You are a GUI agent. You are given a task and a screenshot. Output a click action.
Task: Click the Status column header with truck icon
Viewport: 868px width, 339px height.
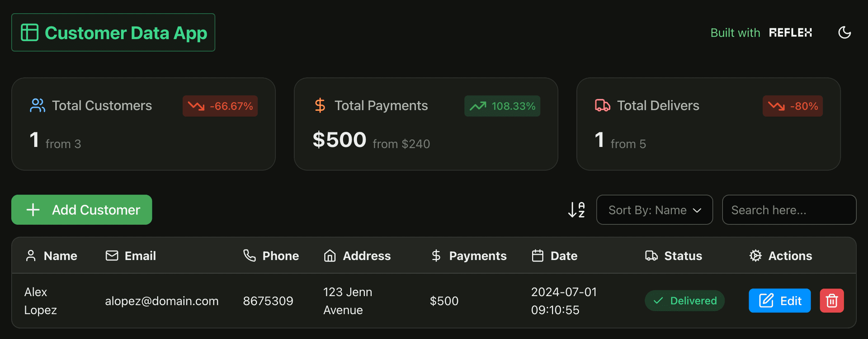click(x=674, y=255)
